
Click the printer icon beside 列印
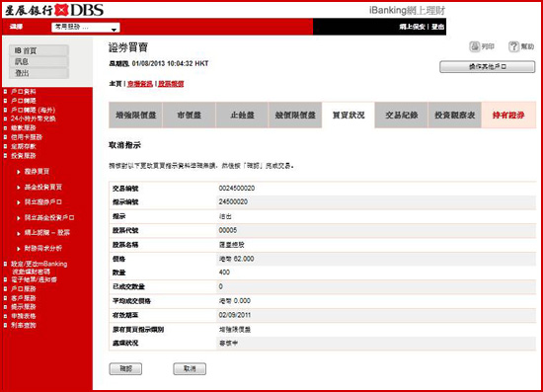pyautogui.click(x=475, y=46)
